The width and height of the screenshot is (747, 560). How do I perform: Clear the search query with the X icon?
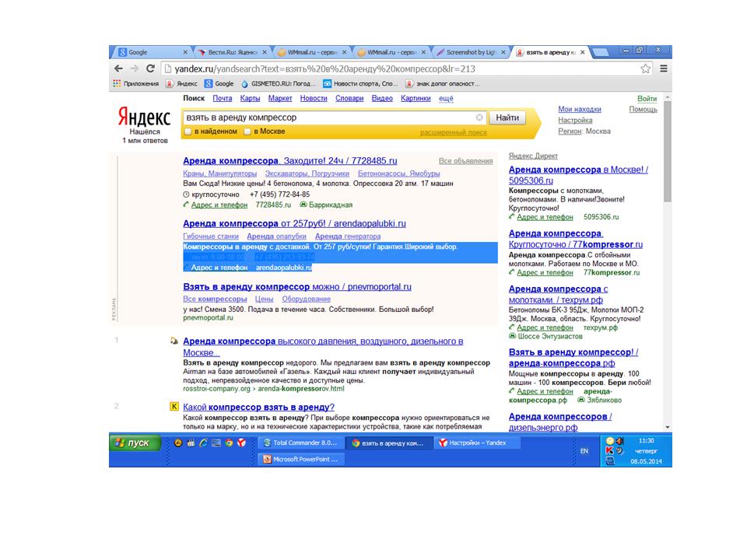479,117
